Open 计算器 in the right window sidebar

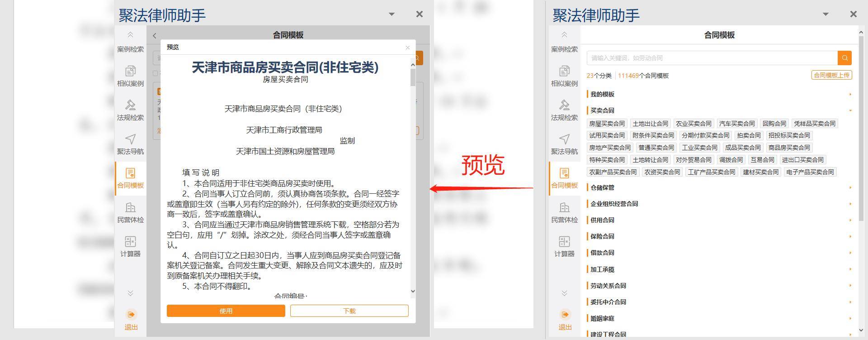564,246
